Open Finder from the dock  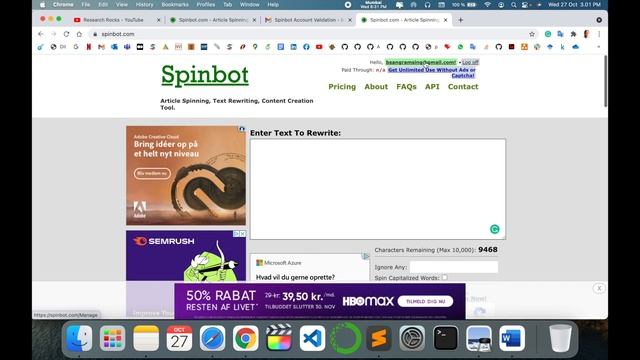(79, 338)
